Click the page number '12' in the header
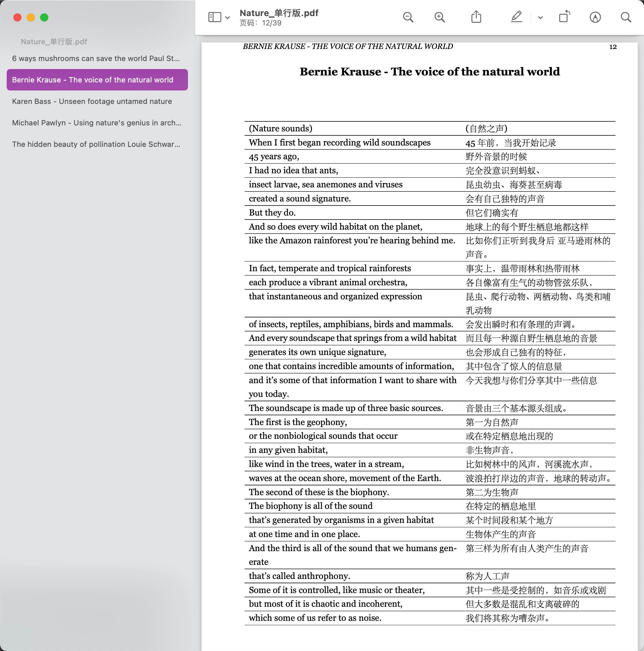This screenshot has height=651, width=644. 613,47
